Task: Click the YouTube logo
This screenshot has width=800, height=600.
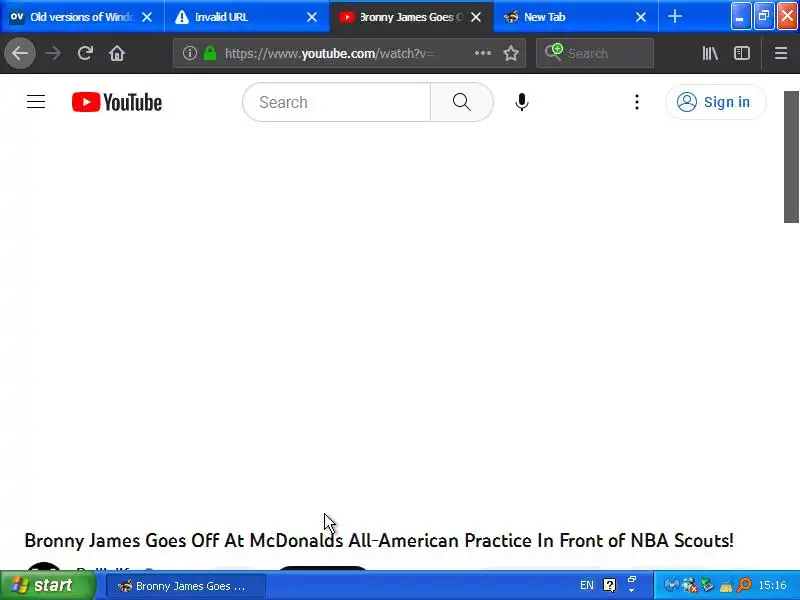Action: coord(117,102)
